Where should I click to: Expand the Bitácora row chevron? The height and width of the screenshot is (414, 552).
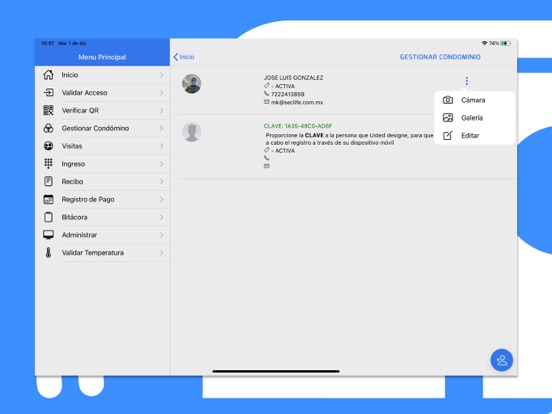pos(161,217)
